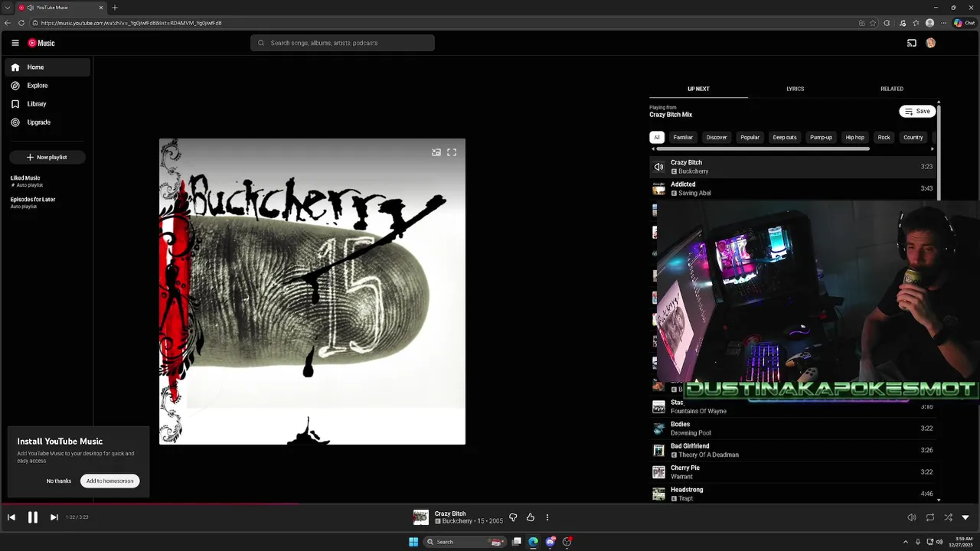Save the Crazy Bitch Mix queue
Viewport: 980px width, 551px height.
pyautogui.click(x=917, y=111)
